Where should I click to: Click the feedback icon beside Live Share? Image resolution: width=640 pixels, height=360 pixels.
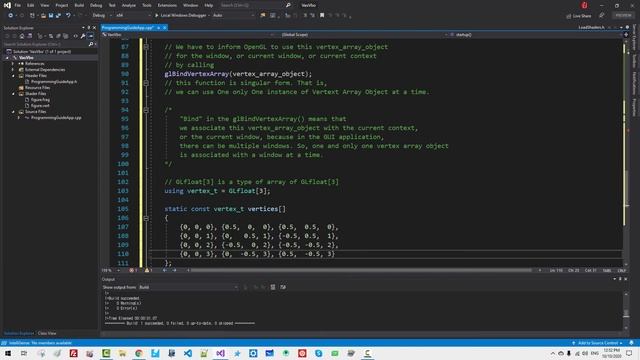coord(602,16)
